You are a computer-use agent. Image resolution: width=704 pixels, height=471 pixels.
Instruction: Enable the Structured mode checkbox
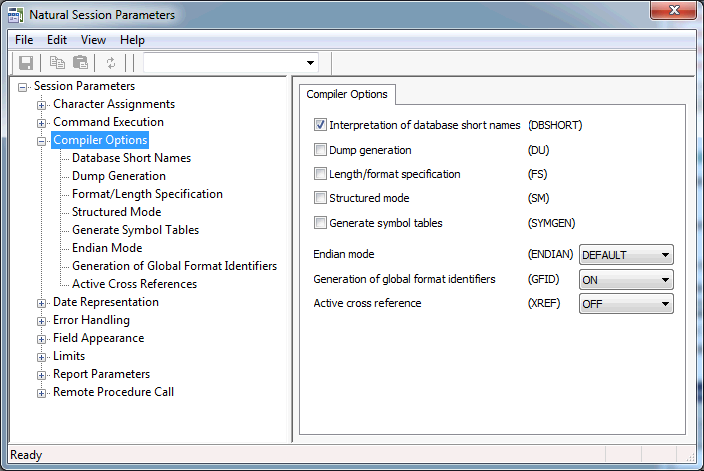[320, 198]
